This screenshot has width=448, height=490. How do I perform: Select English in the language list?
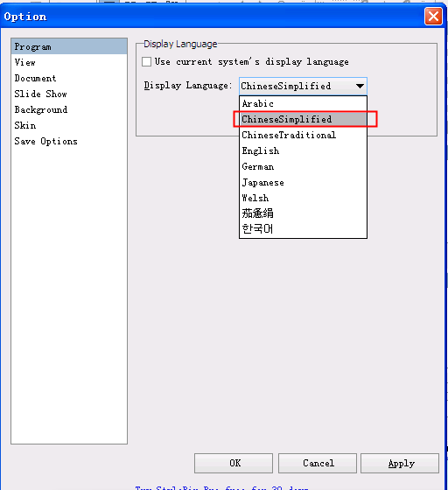pyautogui.click(x=303, y=150)
